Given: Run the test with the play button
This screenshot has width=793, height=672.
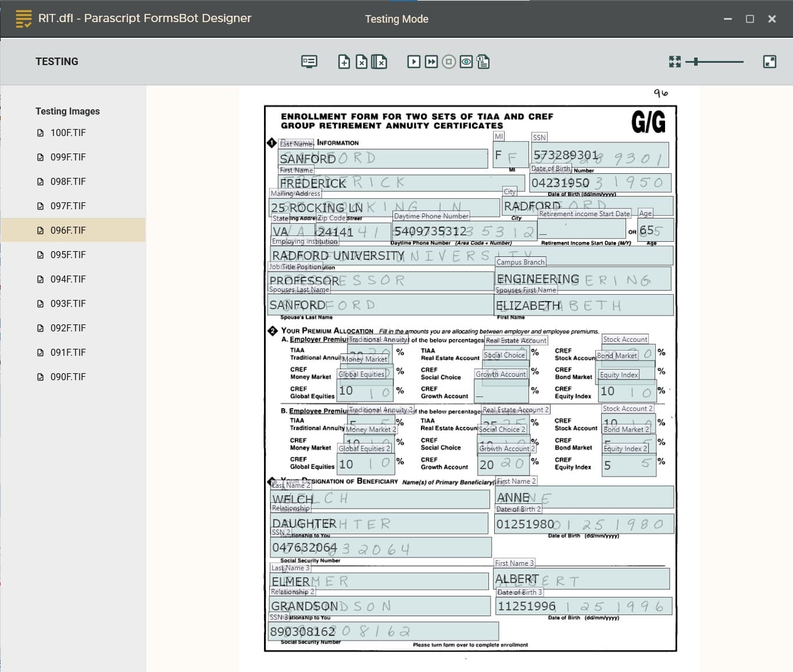Looking at the screenshot, I should [x=414, y=62].
